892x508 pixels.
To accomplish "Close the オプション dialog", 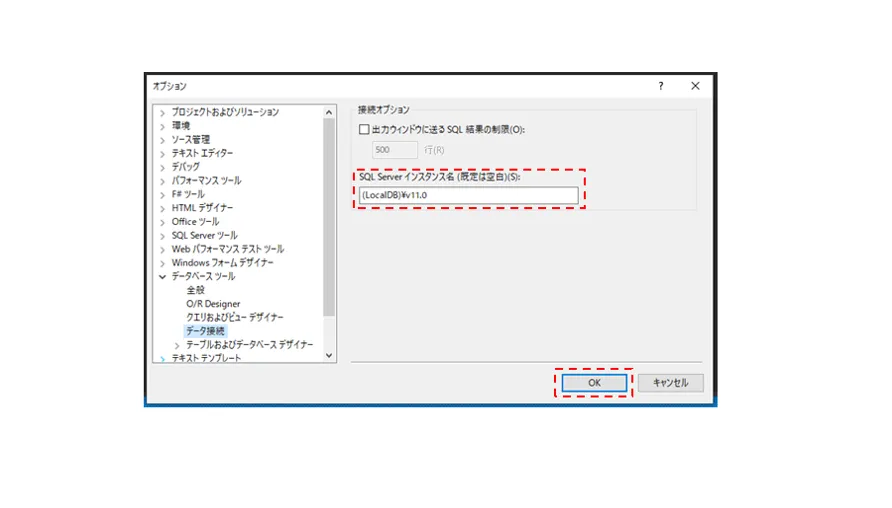I will click(695, 87).
